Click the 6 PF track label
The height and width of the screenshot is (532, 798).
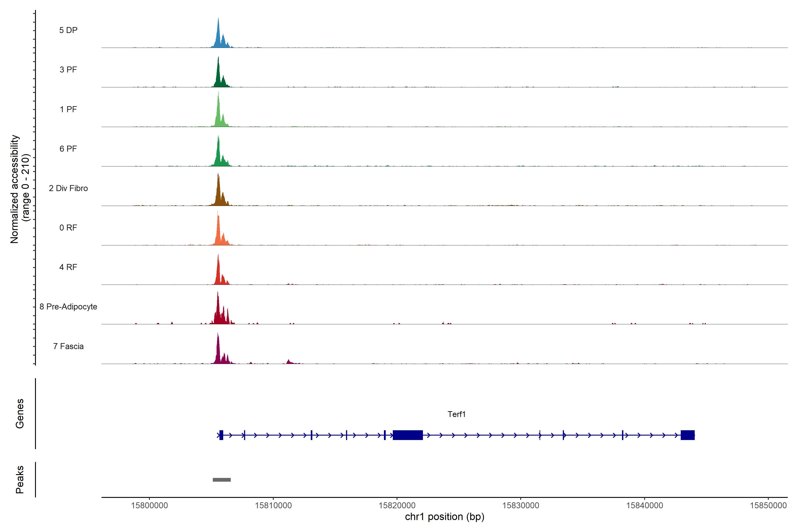68,149
